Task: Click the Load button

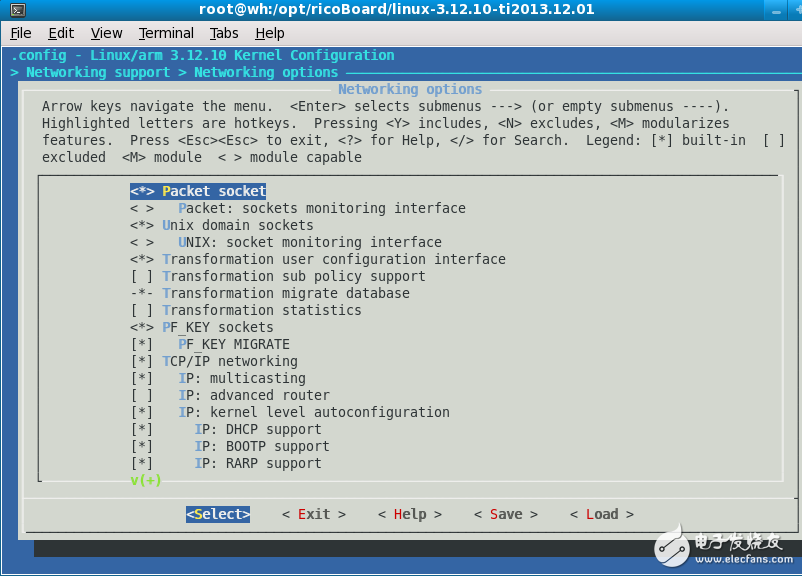Action: 602,514
